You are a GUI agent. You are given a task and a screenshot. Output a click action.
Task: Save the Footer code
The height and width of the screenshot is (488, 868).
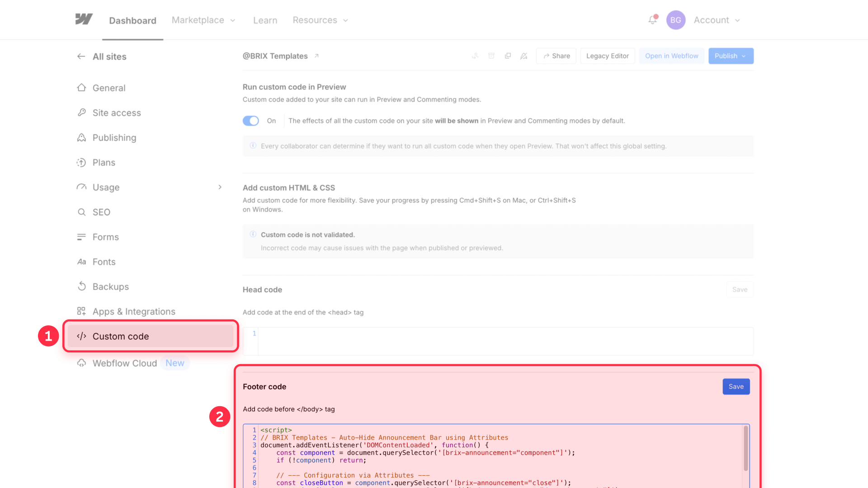(x=736, y=386)
